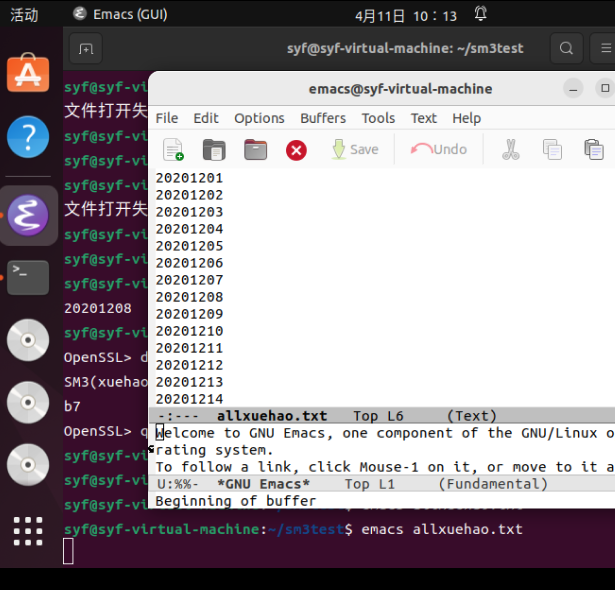Open the Buffers menu in Emacs
Image resolution: width=615 pixels, height=590 pixels.
coord(323,118)
